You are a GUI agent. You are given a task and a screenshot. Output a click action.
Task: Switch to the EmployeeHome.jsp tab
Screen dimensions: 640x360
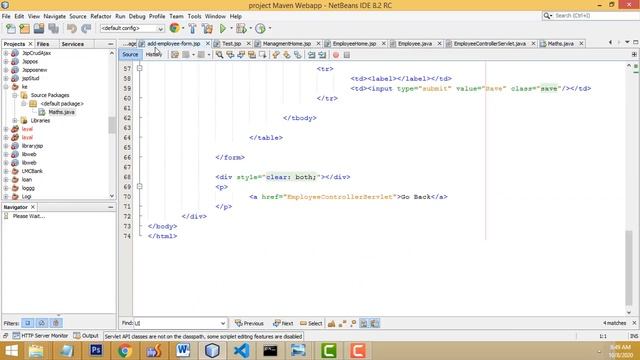[354, 44]
